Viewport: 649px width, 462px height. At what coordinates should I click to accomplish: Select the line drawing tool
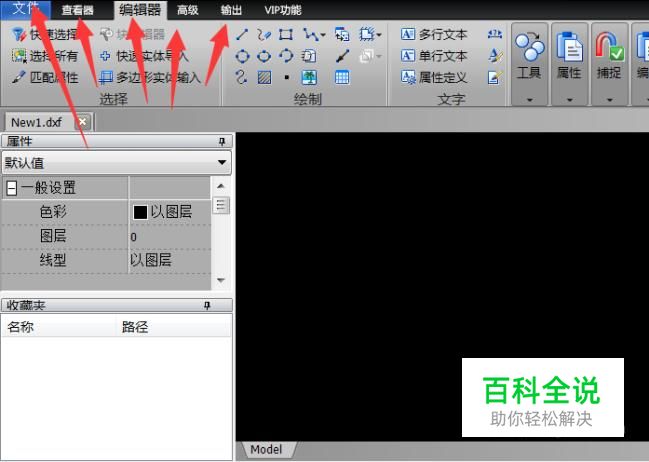pos(242,34)
